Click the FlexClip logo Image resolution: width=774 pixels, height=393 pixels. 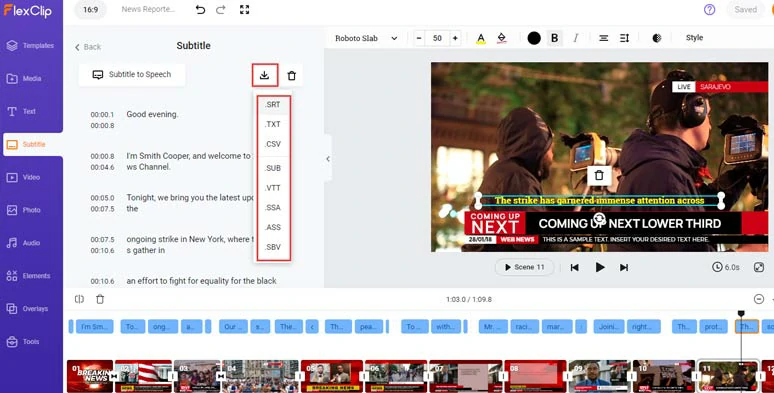(x=28, y=10)
